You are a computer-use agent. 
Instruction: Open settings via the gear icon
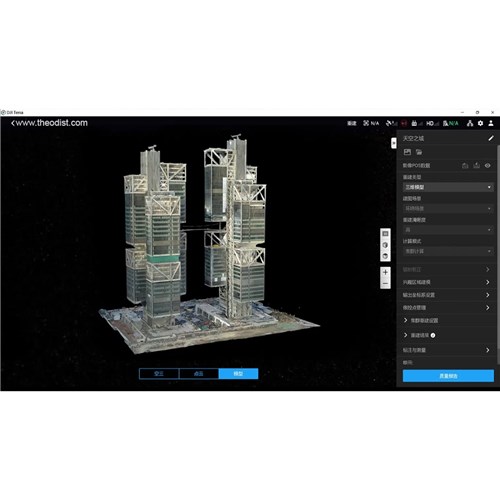point(480,123)
